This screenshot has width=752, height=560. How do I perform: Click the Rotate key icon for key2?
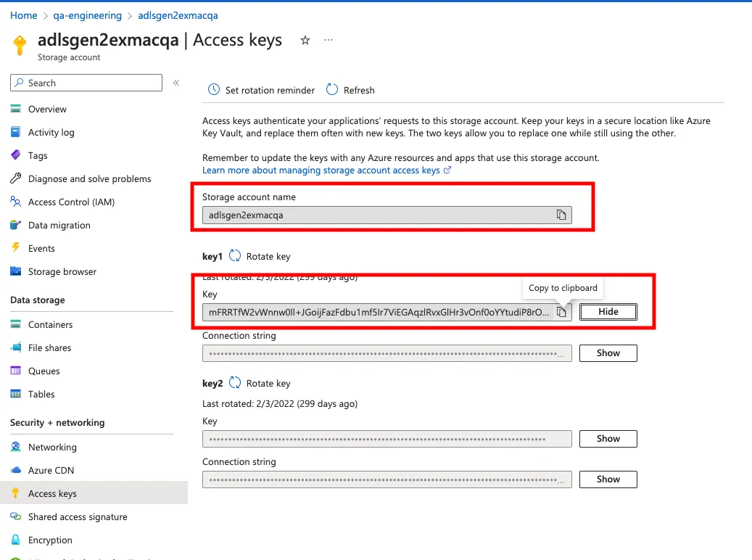[x=234, y=383]
